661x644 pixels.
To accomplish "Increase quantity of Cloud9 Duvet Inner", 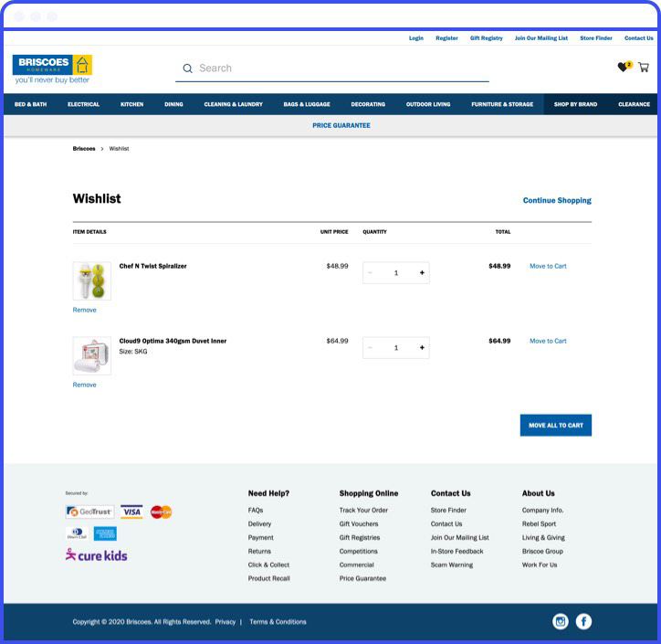I will coord(422,347).
